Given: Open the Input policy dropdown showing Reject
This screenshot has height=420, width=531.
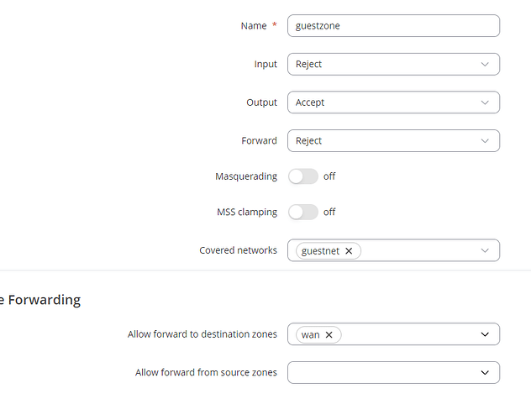Looking at the screenshot, I should [x=393, y=65].
